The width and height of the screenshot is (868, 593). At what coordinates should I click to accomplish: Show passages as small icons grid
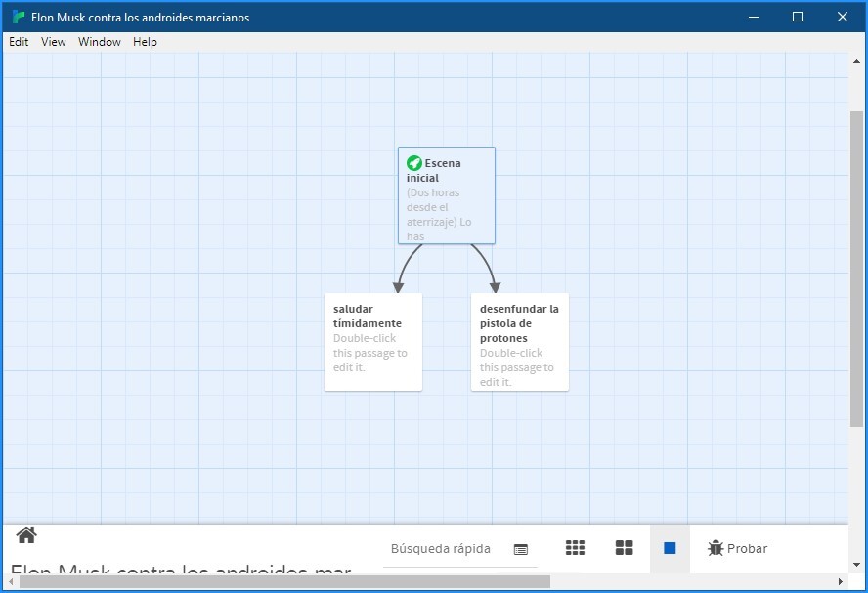(x=575, y=548)
